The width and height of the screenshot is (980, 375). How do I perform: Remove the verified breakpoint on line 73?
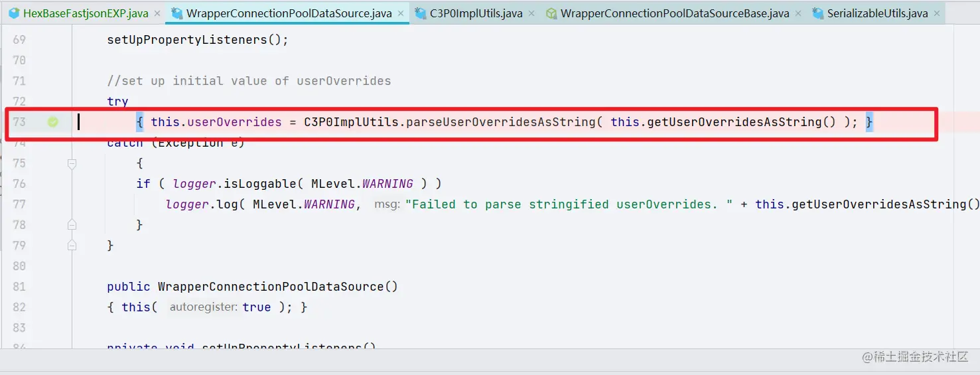click(53, 122)
